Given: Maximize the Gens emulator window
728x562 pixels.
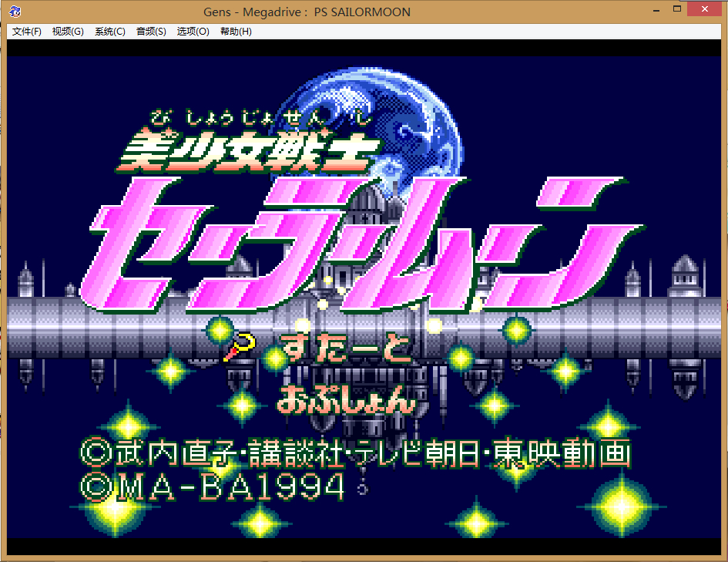Looking at the screenshot, I should [677, 9].
